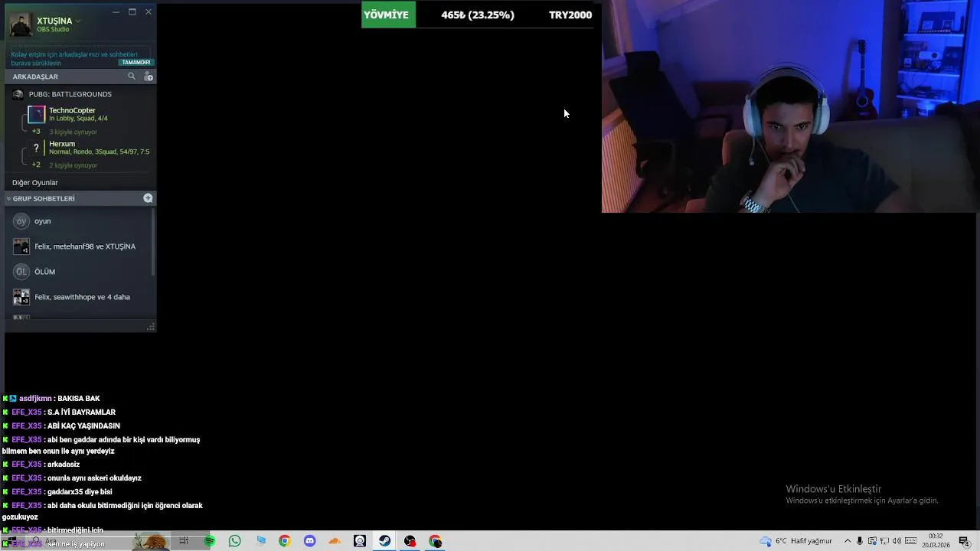
Task: Open the XTUŞİNA profile status dropdown
Action: point(77,21)
